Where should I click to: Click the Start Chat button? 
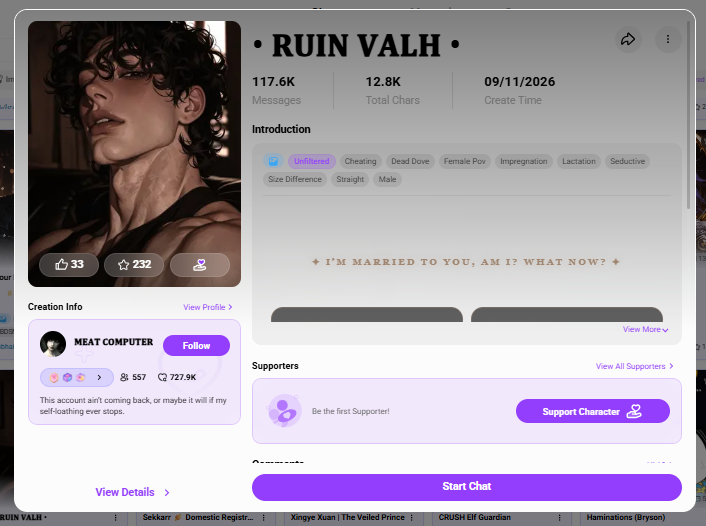tap(466, 487)
